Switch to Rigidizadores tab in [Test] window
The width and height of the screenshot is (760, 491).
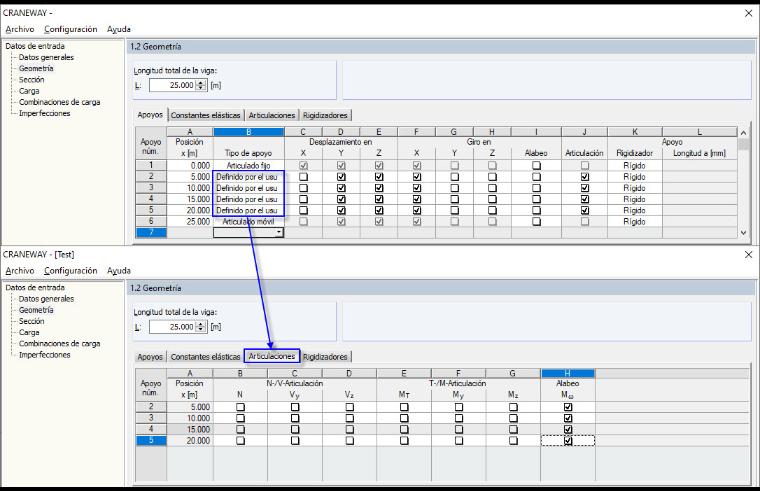point(325,356)
